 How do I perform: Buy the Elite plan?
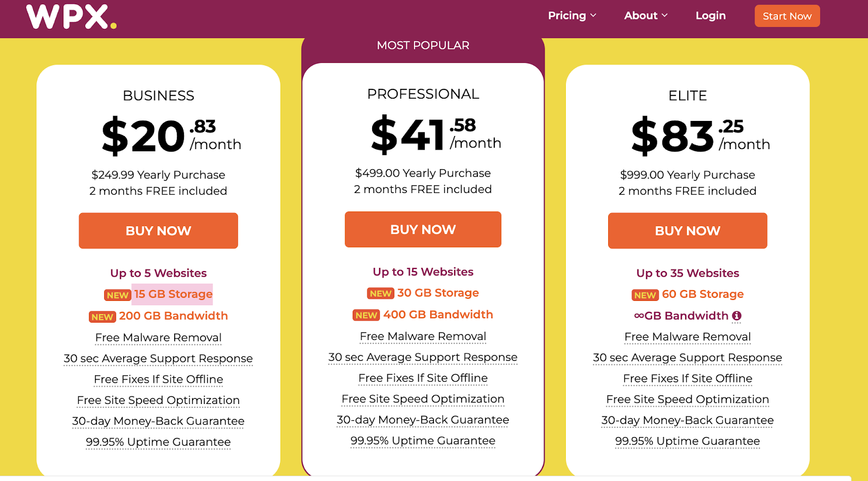(x=687, y=230)
